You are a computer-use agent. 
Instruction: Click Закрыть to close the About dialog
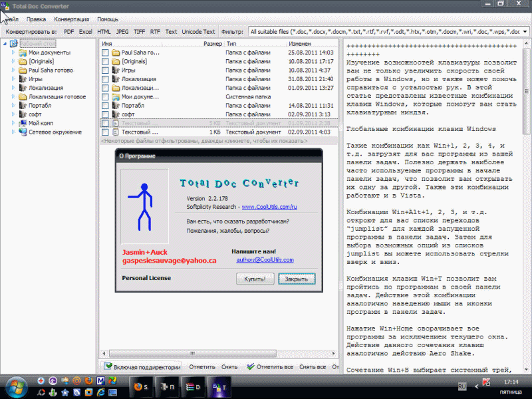297,279
